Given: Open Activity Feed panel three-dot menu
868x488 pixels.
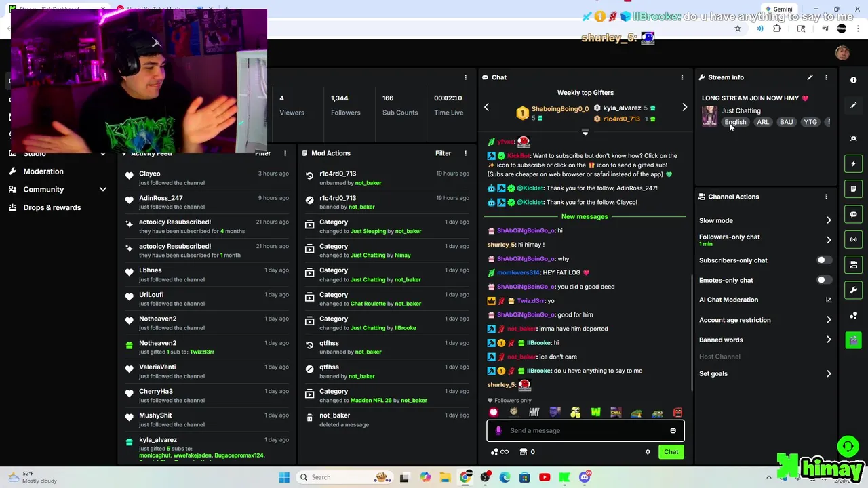Looking at the screenshot, I should click(285, 153).
